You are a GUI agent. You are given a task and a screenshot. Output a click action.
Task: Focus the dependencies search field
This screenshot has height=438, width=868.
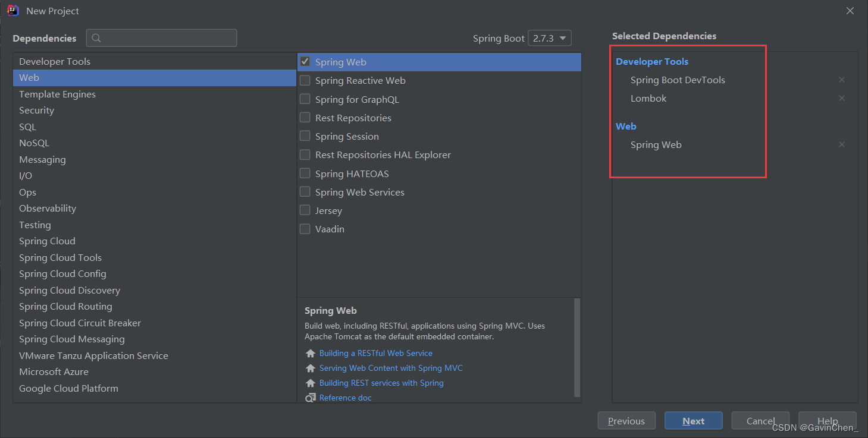[167, 38]
